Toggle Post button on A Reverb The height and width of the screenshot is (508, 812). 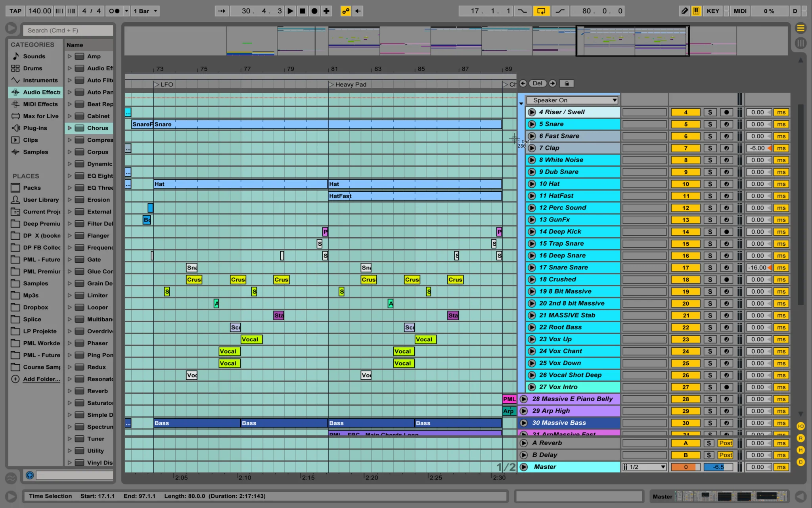(x=726, y=443)
